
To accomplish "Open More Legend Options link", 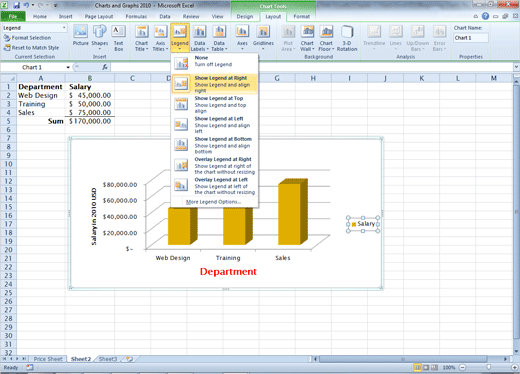I will pyautogui.click(x=213, y=202).
